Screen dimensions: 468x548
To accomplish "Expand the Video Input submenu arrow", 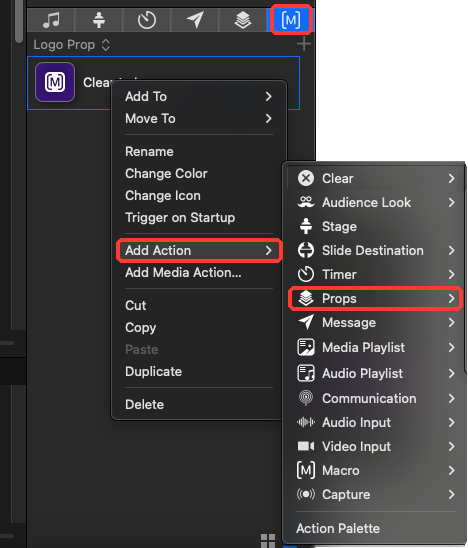I will tap(451, 446).
